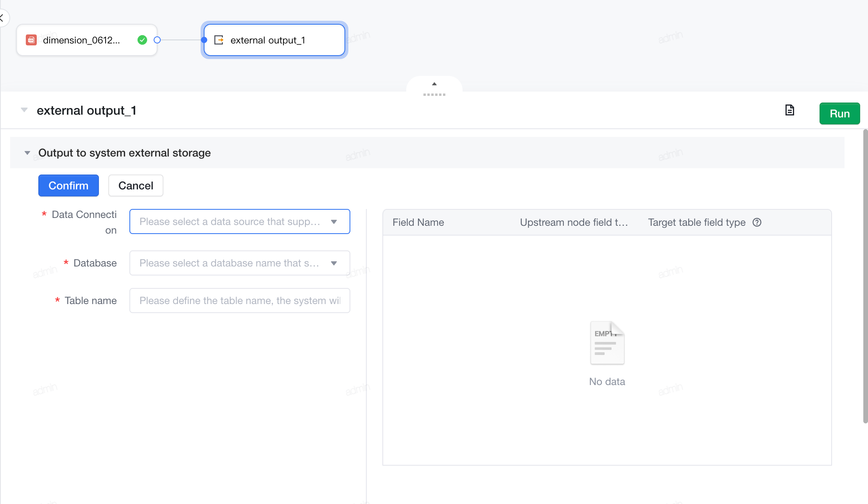Click the Field Name column header
Screen dimensions: 868x504
tap(418, 222)
